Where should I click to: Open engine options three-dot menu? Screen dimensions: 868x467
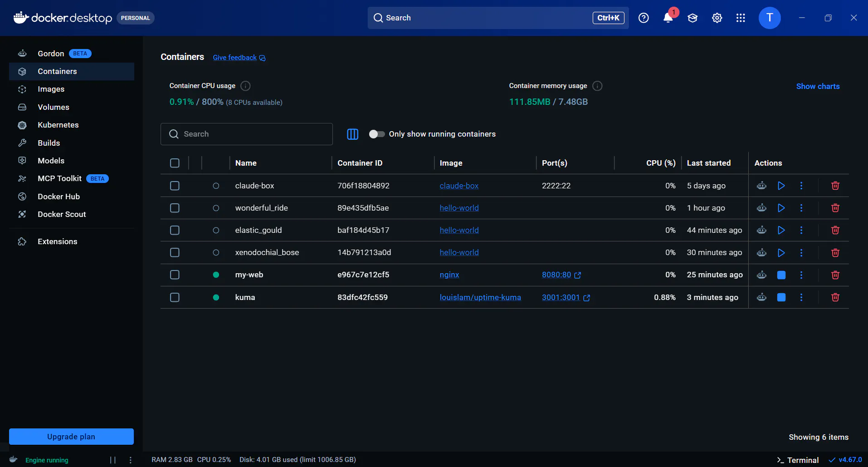[x=131, y=460]
